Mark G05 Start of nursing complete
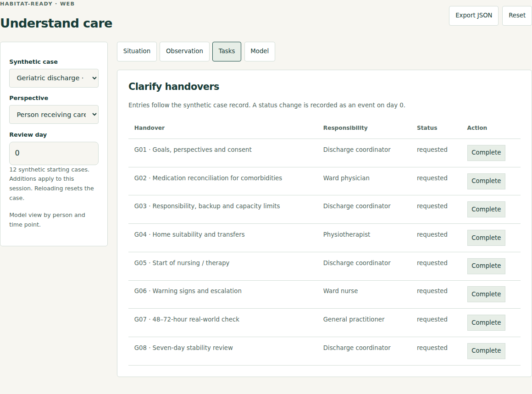The image size is (532, 394). [486, 266]
